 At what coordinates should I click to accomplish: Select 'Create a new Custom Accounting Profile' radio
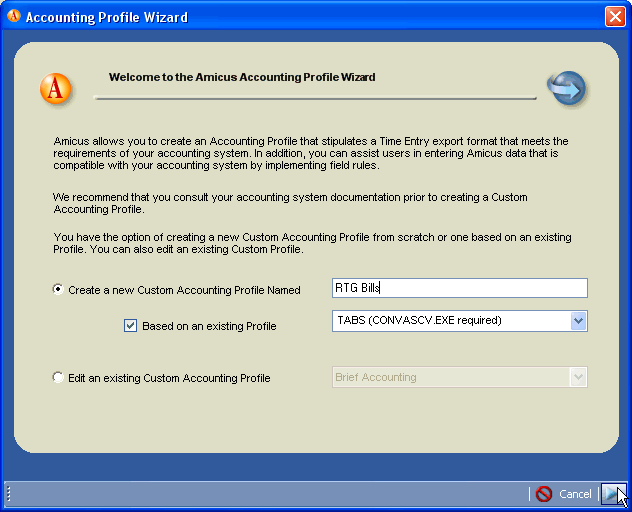(x=58, y=290)
